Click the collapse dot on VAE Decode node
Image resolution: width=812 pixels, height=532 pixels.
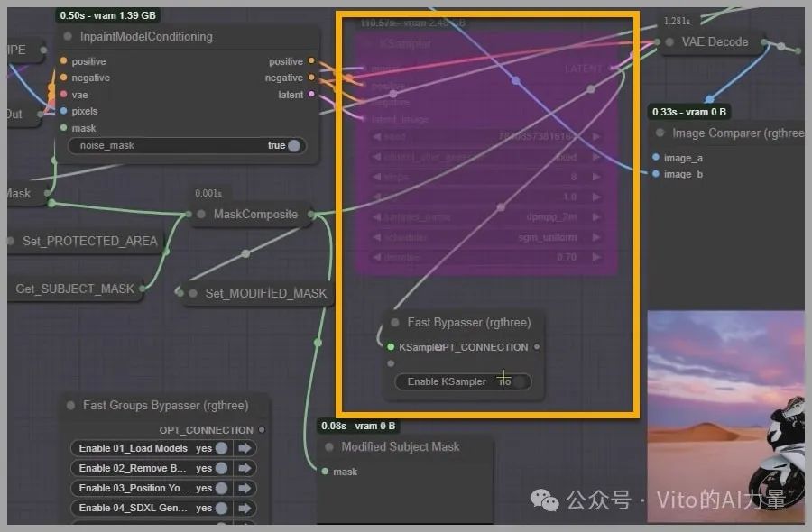click(669, 41)
